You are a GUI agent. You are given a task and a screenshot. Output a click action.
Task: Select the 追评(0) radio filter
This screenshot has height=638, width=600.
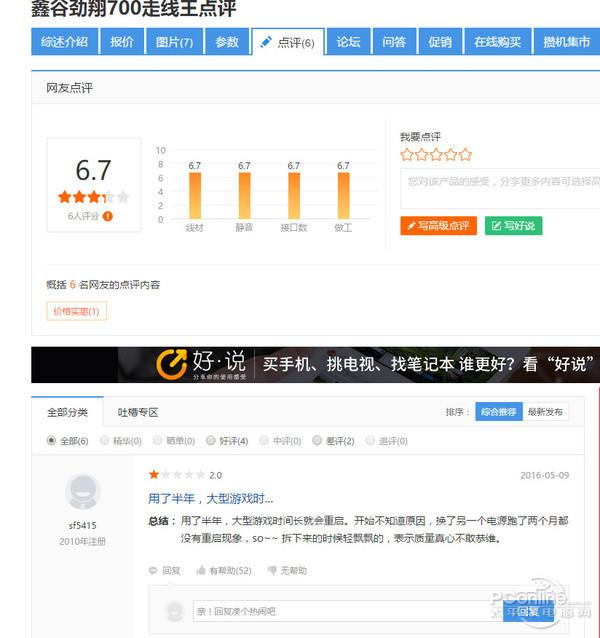(370, 440)
